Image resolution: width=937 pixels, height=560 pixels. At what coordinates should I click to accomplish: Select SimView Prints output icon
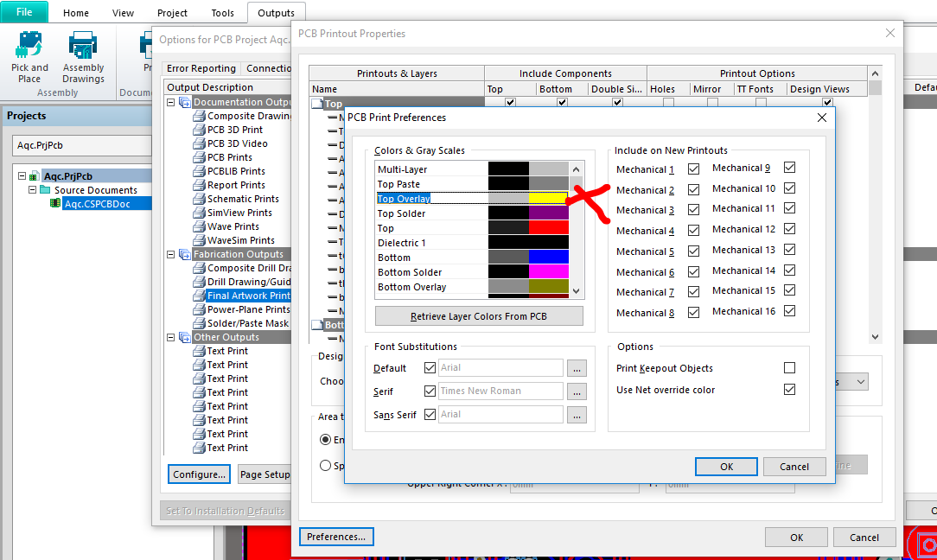(x=199, y=213)
